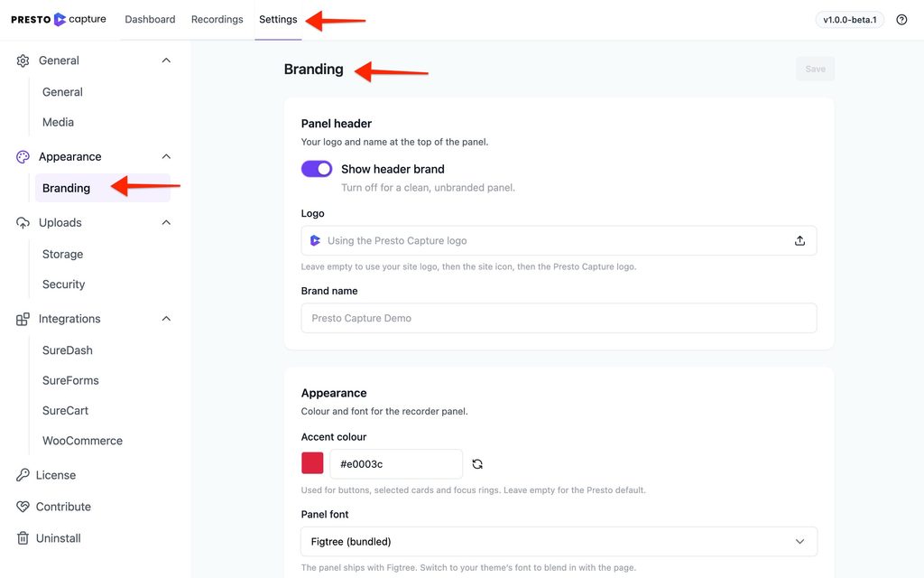
Task: Click the Branding page title
Action: pyautogui.click(x=313, y=70)
